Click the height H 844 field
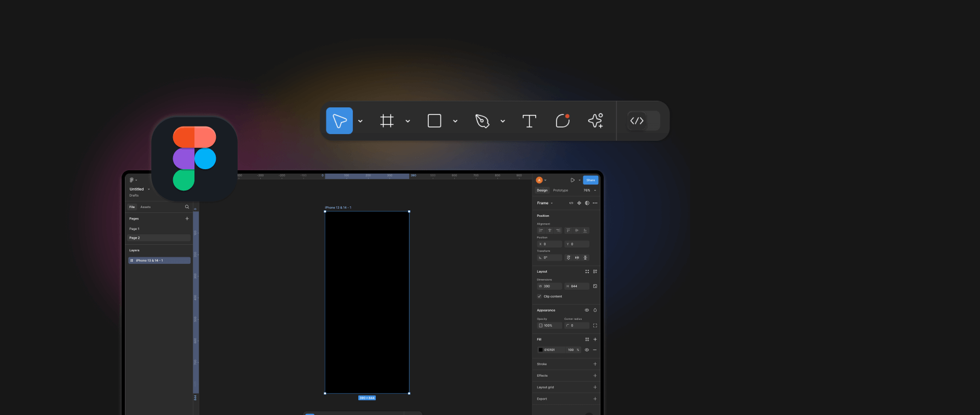Viewport: 980px width, 415px height. click(577, 286)
